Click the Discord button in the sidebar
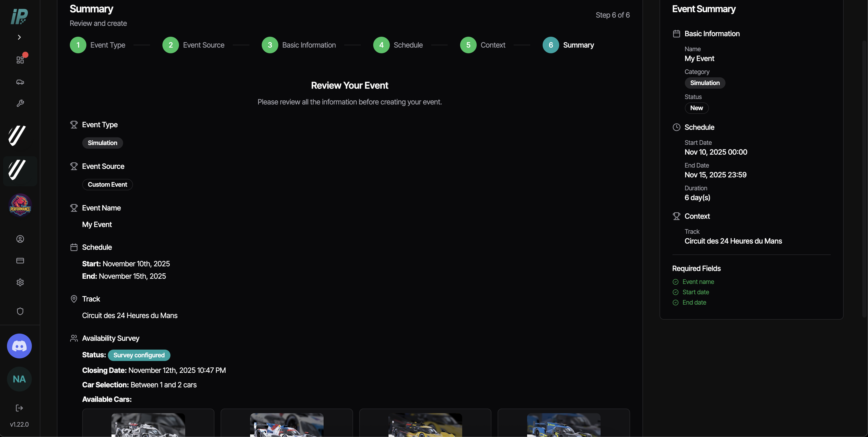The width and height of the screenshot is (868, 437). [19, 346]
